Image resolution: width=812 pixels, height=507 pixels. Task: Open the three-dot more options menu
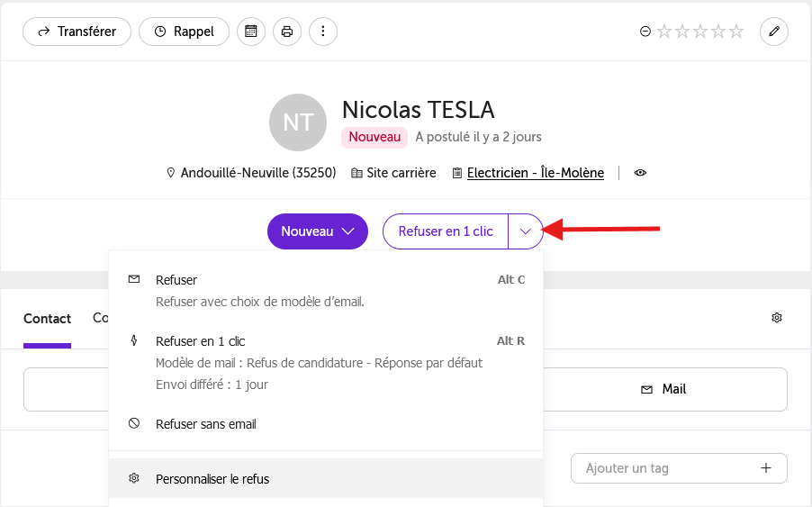323,32
